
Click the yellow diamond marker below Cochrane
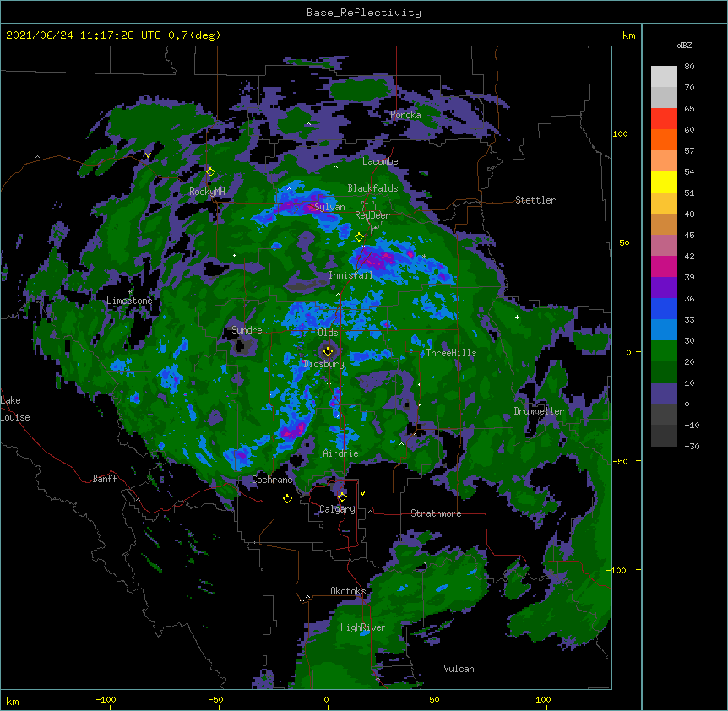coord(287,498)
